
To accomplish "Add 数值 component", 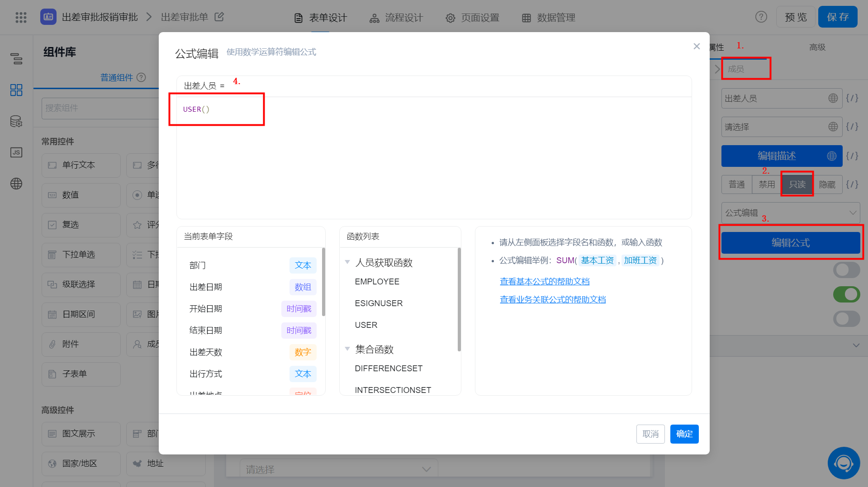I will point(81,195).
